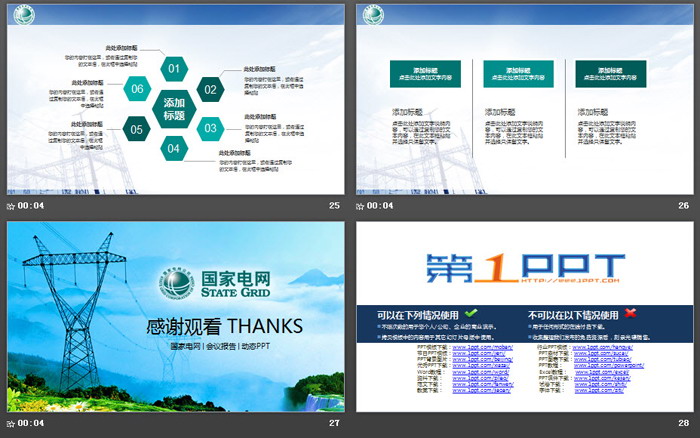The image size is (700, 438).
Task: Select slide 28 thumbnail with 第1PPT logo
Action: [525, 317]
